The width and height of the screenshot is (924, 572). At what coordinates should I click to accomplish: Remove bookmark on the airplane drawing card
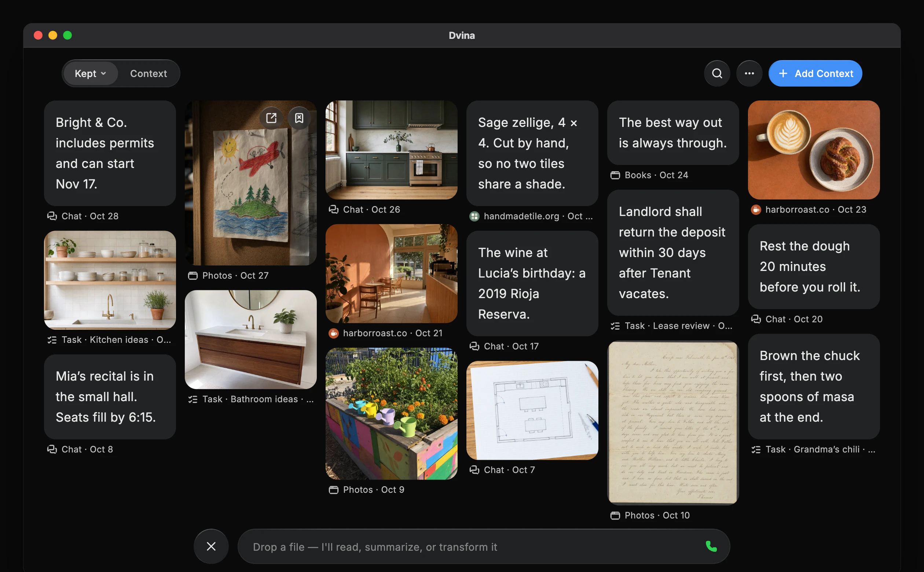pyautogui.click(x=299, y=118)
